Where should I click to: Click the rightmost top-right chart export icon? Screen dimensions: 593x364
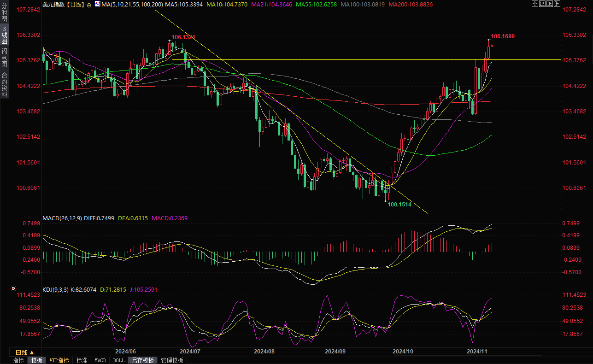(x=557, y=4)
